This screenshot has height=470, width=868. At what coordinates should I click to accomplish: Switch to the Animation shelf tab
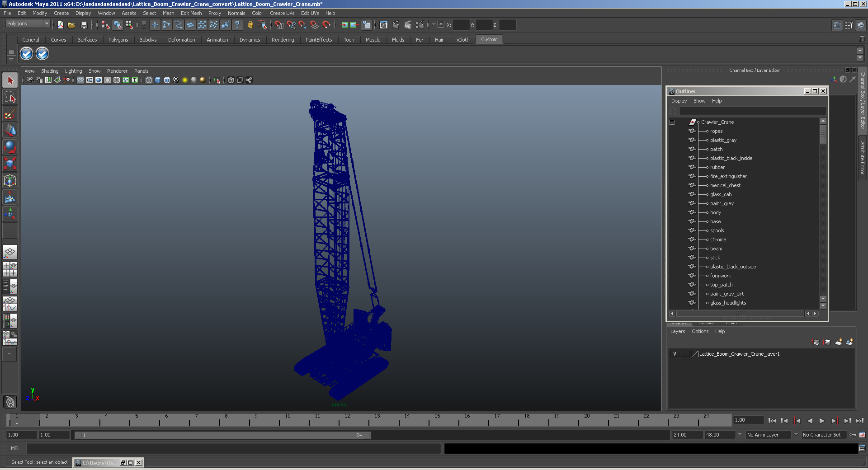(217, 40)
